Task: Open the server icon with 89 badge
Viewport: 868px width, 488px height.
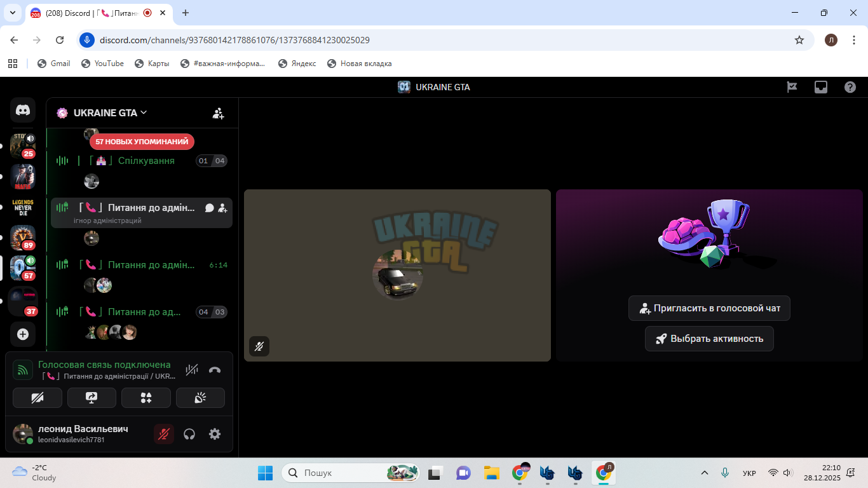Action: point(23,237)
